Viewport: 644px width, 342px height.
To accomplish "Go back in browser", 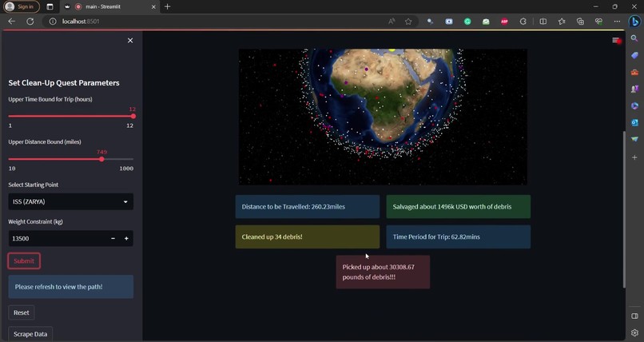I will 11,22.
